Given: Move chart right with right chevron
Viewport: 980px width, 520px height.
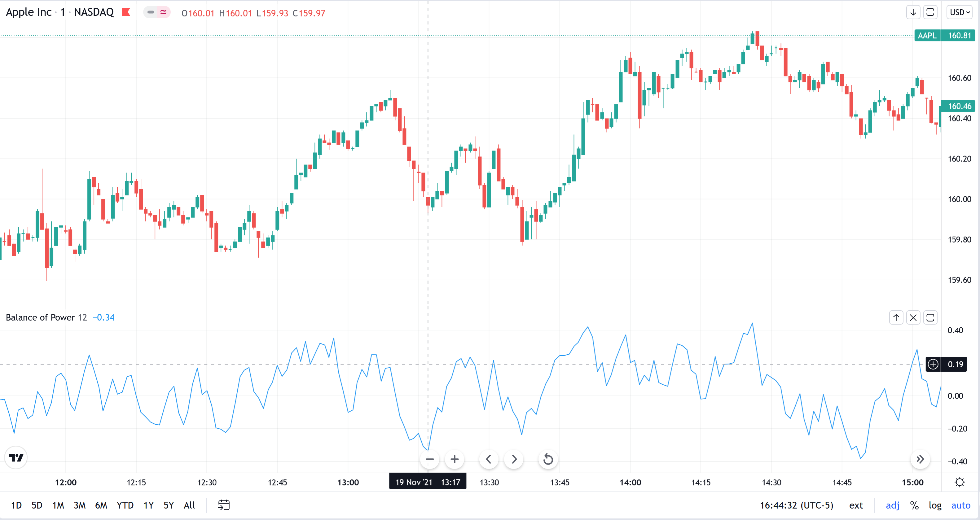Looking at the screenshot, I should pos(514,459).
